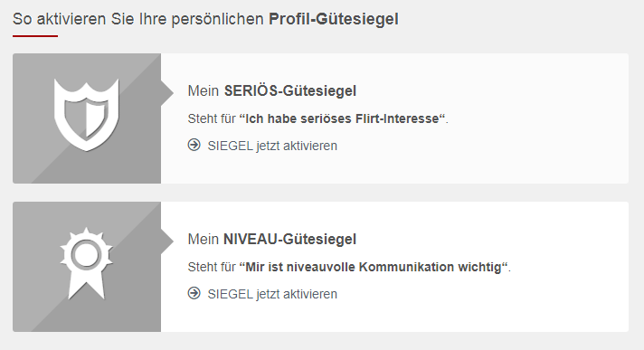
Task: Click "Mir ist niveauvolle Kommunikation wichtig" text
Action: 374,267
